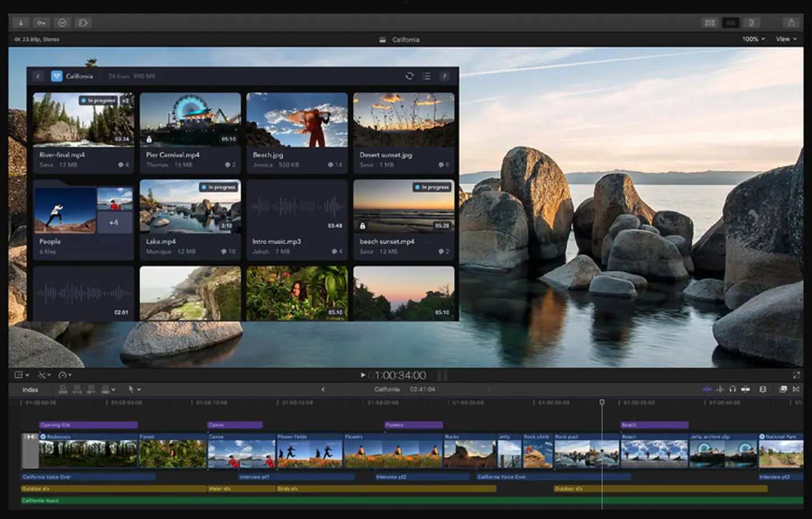Go back using the panel's back arrow
Image resolution: width=812 pixels, height=519 pixels.
pyautogui.click(x=38, y=76)
